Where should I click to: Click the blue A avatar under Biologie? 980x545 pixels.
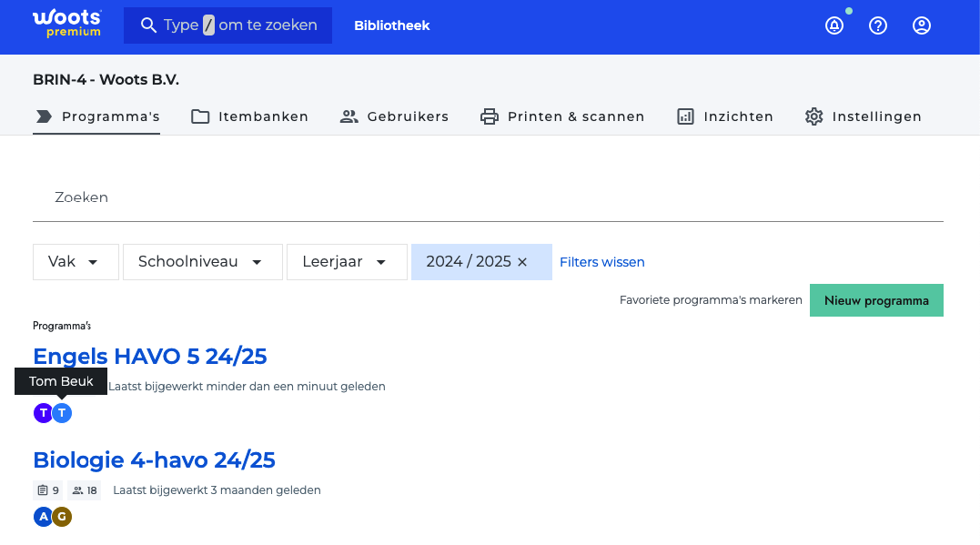tap(43, 517)
